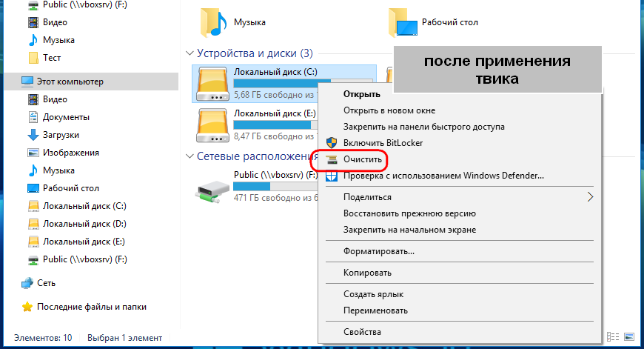Screen dimensions: 644x349
Task: Click the E: drive usage bar
Action: [275, 124]
